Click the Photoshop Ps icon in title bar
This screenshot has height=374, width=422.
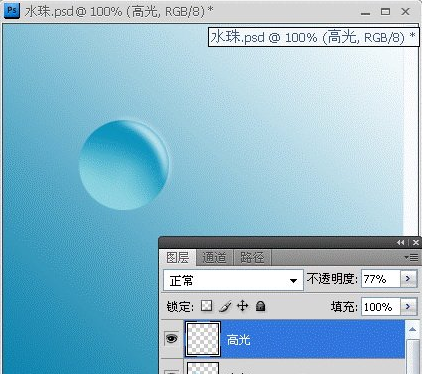click(x=12, y=11)
